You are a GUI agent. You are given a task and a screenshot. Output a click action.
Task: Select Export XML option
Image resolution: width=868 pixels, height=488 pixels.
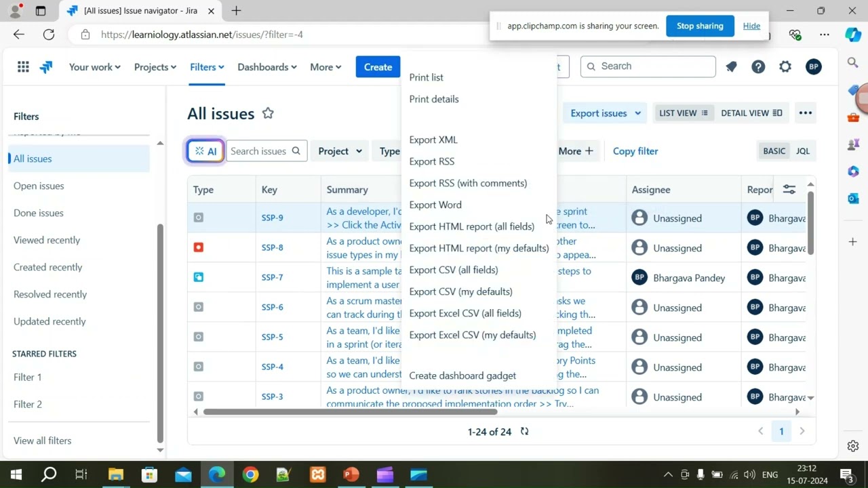click(x=433, y=140)
